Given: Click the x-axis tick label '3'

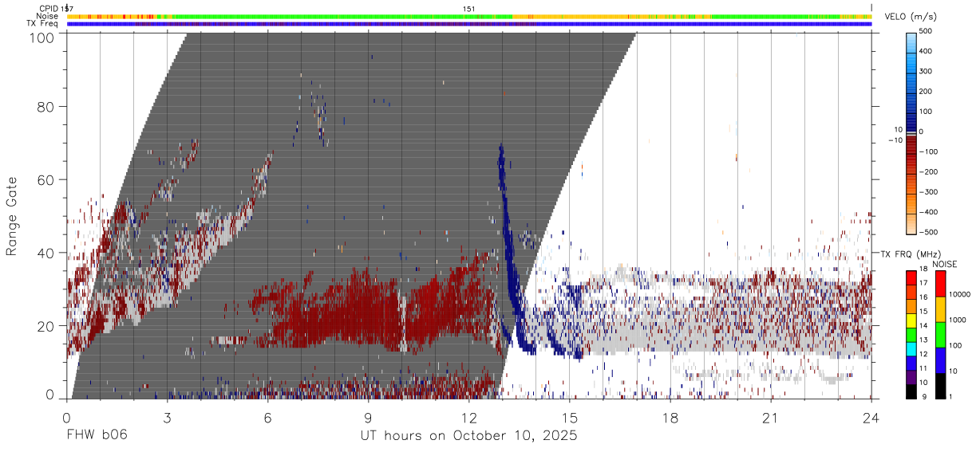Looking at the screenshot, I should 168,417.
